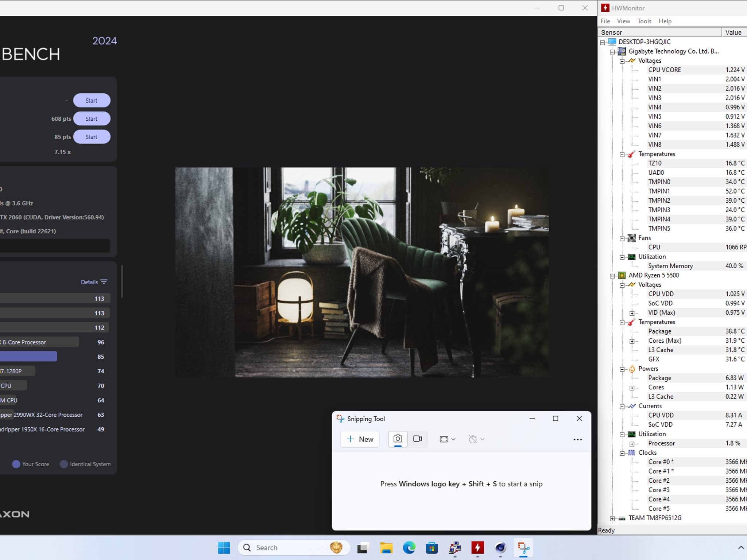This screenshot has width=747, height=560.
Task: Open the snip shape mode dropdown
Action: click(x=448, y=439)
